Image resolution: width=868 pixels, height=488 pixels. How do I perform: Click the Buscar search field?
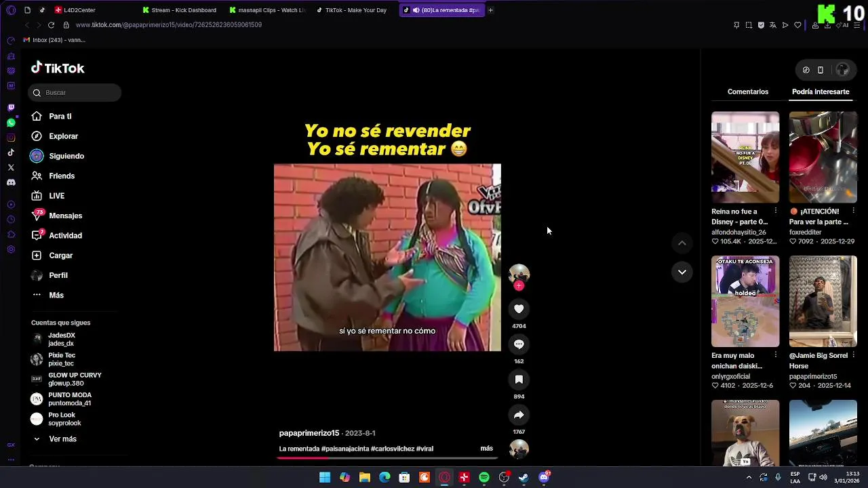[x=75, y=93]
